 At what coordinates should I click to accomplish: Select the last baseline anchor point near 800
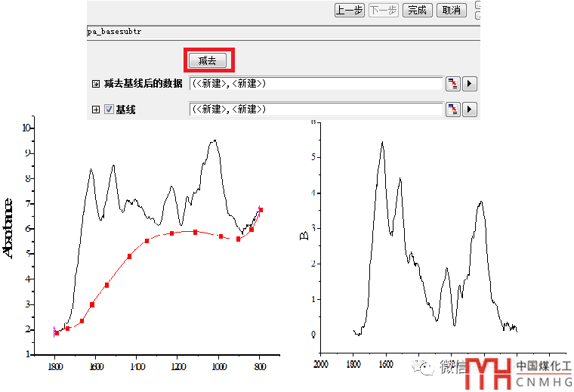click(261, 210)
